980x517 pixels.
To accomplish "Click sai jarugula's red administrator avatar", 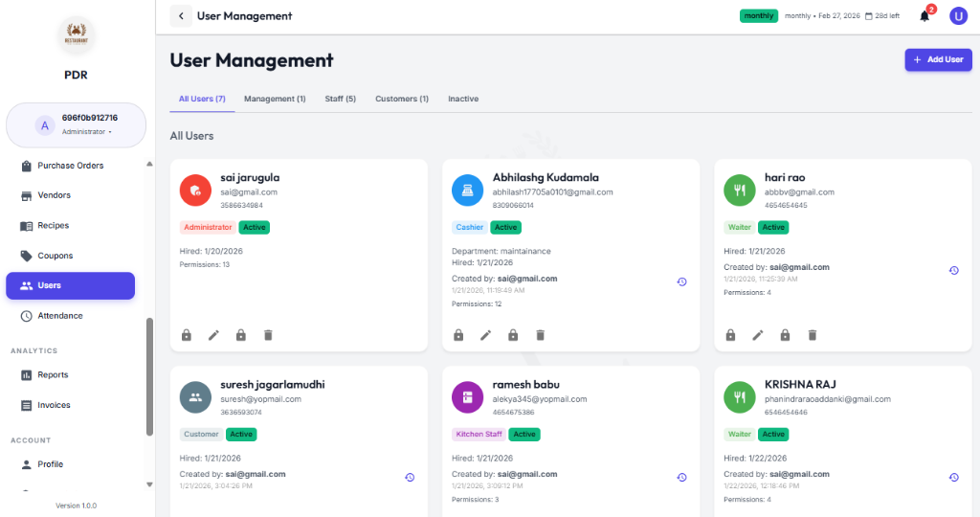I will click(x=195, y=191).
